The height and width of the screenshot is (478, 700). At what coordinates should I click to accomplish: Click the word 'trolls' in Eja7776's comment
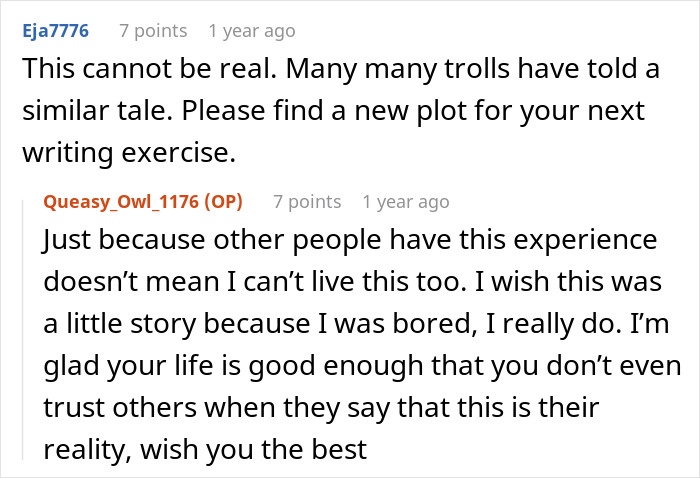tap(474, 68)
